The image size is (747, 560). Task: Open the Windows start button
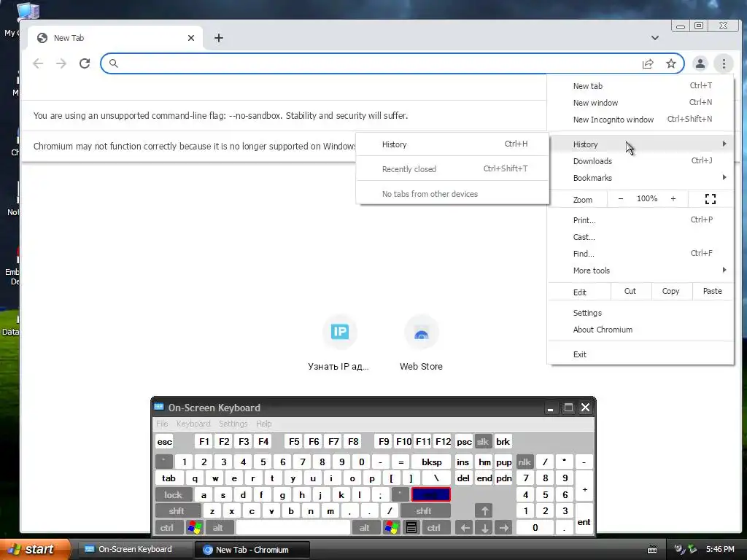point(35,549)
